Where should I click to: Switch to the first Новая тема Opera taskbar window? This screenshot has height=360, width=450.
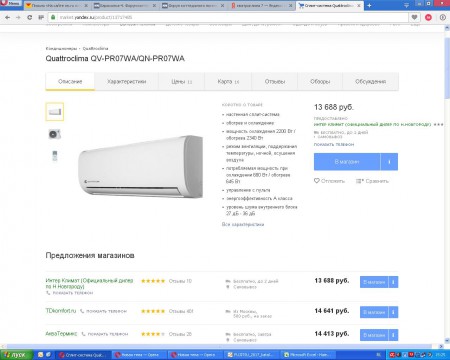tap(139, 355)
